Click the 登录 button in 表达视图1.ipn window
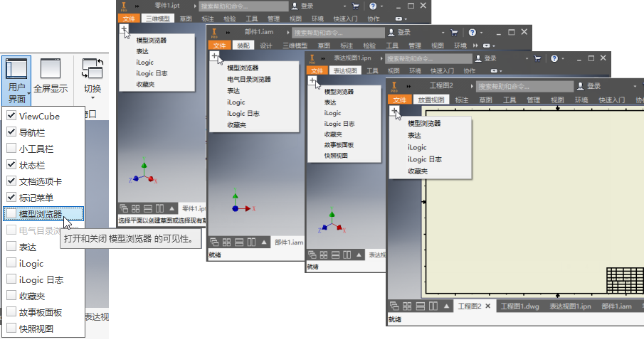This screenshot has width=644, height=342. [x=486, y=58]
